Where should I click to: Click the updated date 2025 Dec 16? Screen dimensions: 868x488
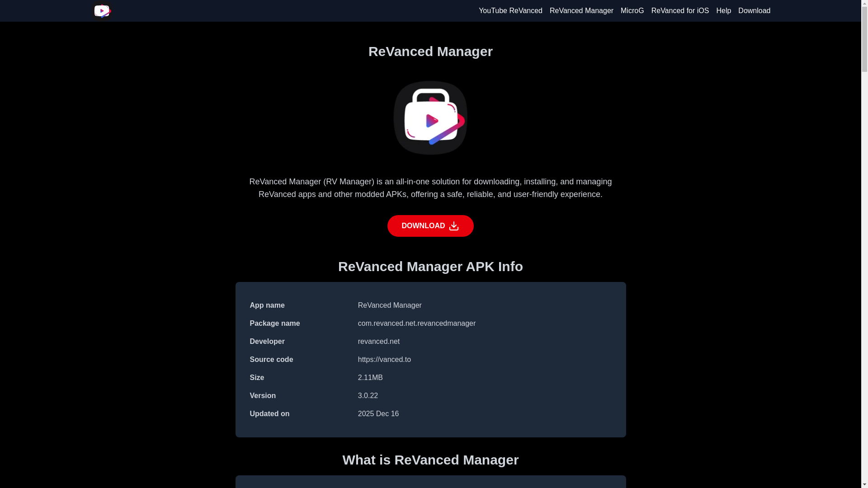click(378, 414)
